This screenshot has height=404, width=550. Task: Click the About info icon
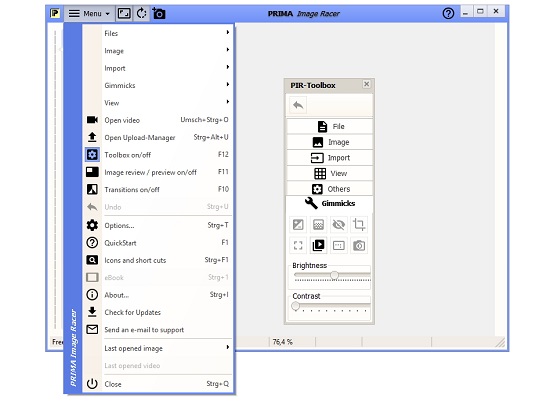pos(92,295)
